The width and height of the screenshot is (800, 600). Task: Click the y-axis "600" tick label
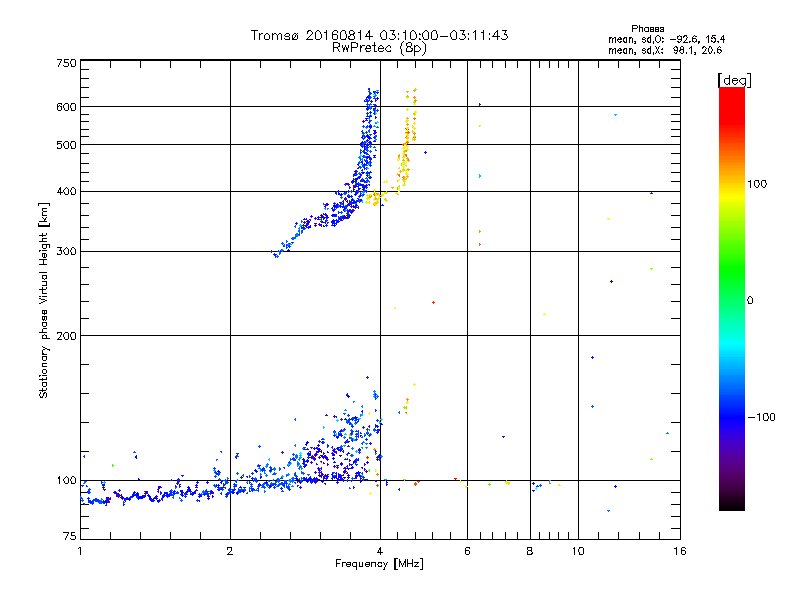click(x=67, y=107)
